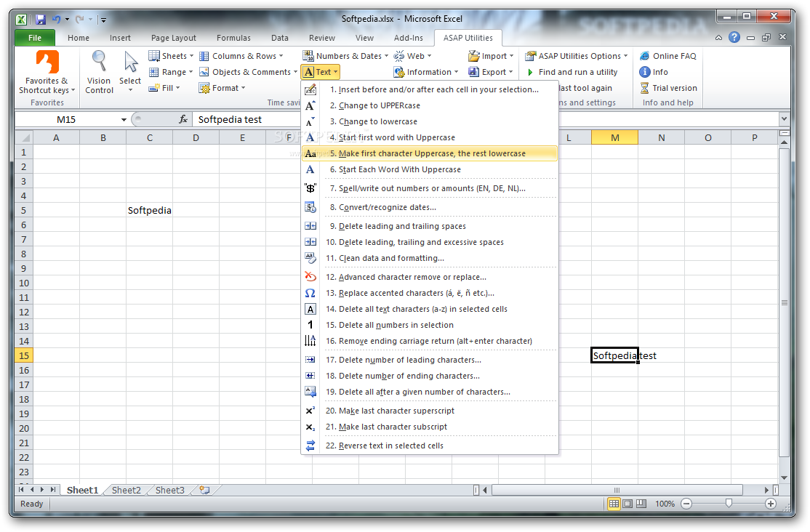Open the Sheets dropdown
Image resolution: width=810 pixels, height=532 pixels.
(x=171, y=56)
